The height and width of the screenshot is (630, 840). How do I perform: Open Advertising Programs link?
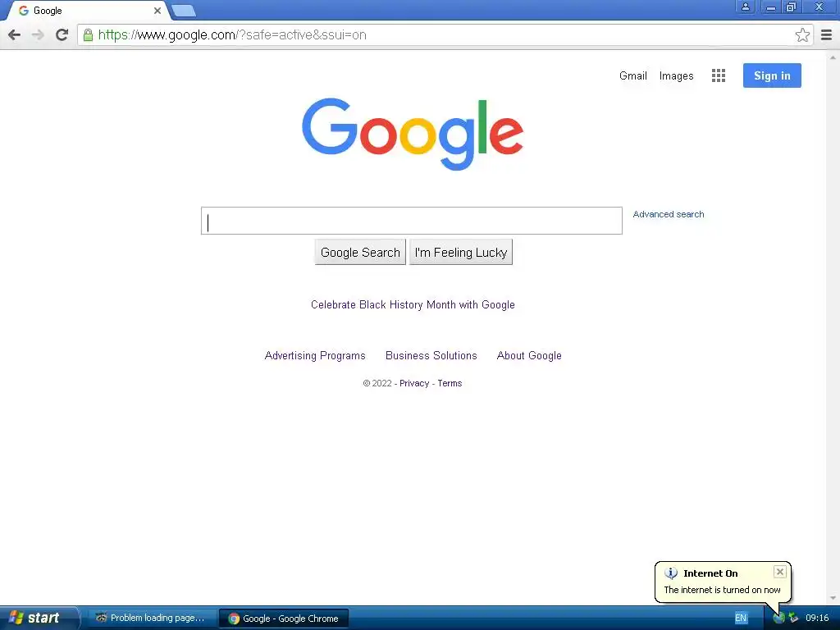click(x=315, y=356)
